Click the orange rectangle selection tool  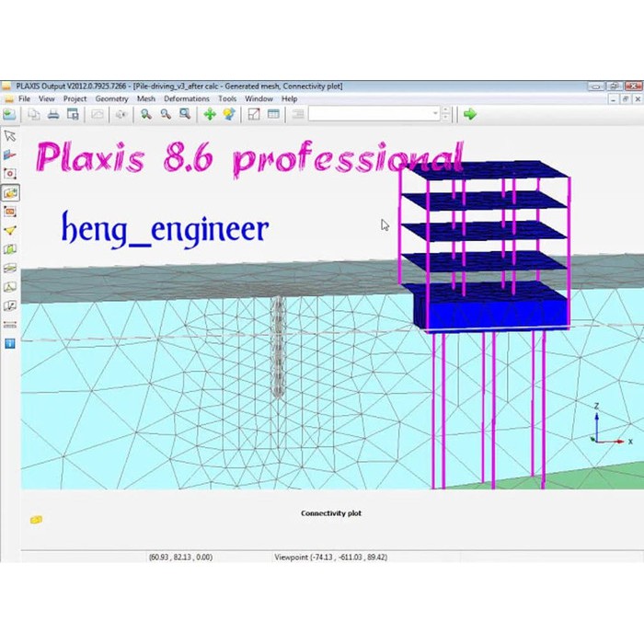(10, 212)
